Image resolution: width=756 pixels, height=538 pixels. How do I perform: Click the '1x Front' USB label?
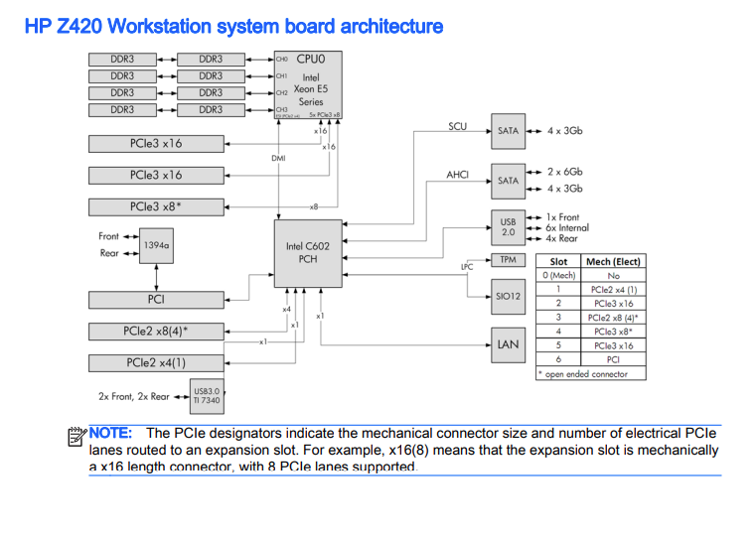coord(562,217)
